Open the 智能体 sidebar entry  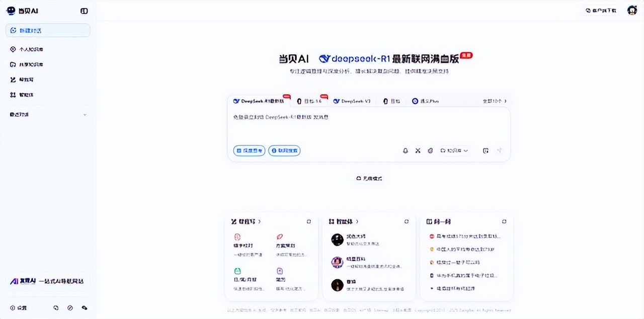tap(22, 95)
